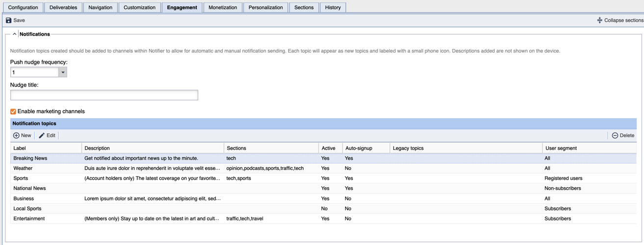Screen dimensions: 644x245
Task: Click the plus icon for New topic
Action: [x=16, y=135]
